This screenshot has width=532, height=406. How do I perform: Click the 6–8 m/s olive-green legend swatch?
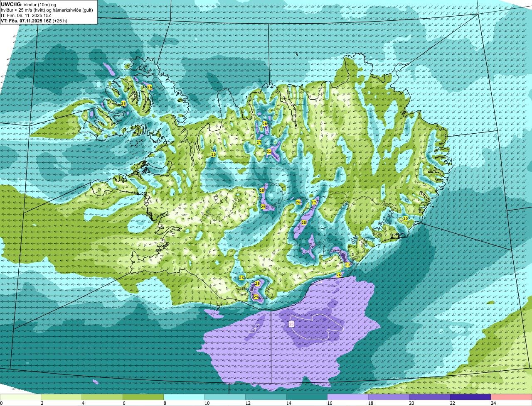click(x=143, y=397)
